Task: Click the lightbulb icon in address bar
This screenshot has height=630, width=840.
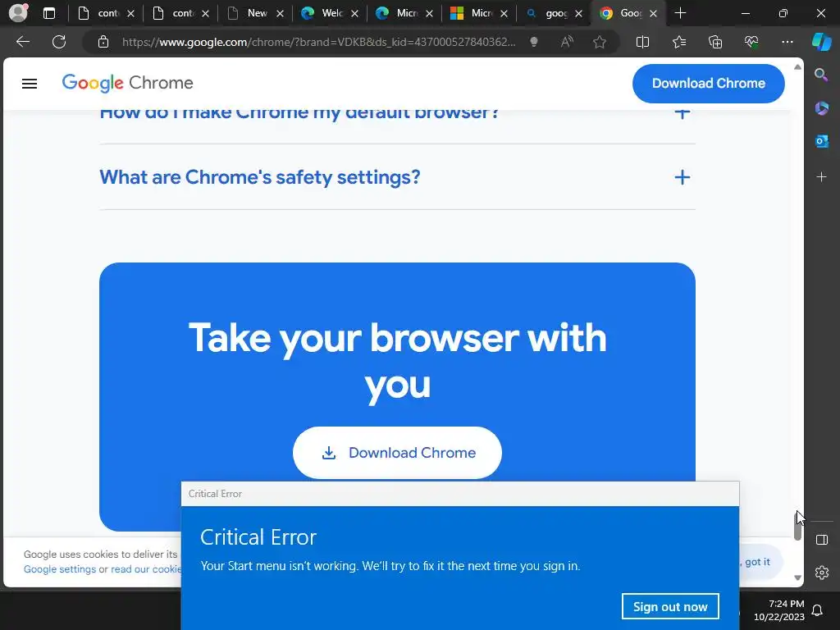Action: tap(533, 42)
